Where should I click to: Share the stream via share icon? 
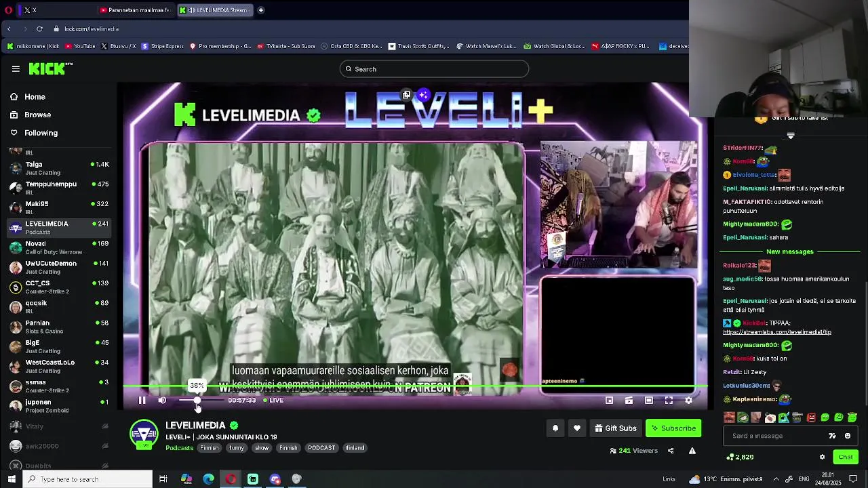(671, 451)
